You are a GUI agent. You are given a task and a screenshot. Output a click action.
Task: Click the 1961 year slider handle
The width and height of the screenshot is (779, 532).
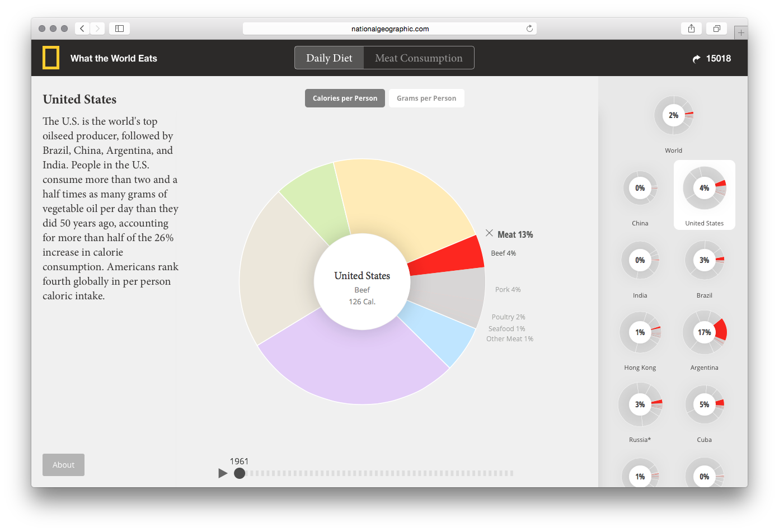pos(240,473)
